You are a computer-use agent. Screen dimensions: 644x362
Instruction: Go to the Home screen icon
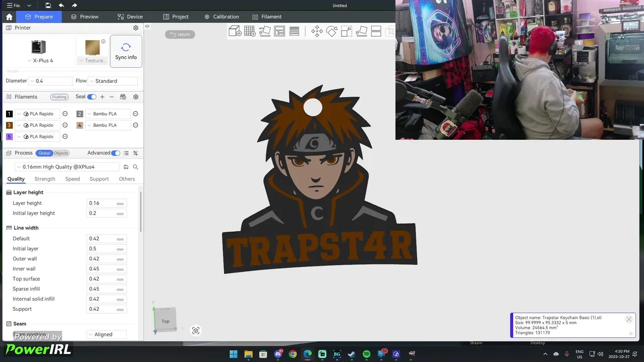click(9, 17)
